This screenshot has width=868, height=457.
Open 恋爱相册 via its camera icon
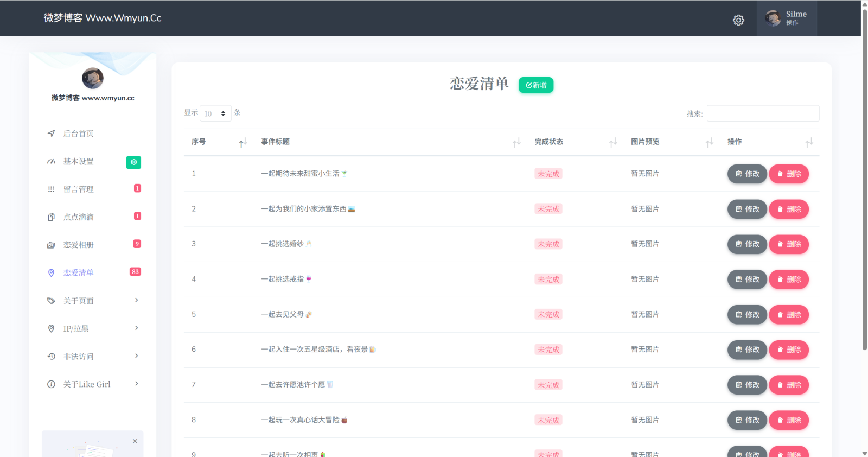(x=51, y=245)
